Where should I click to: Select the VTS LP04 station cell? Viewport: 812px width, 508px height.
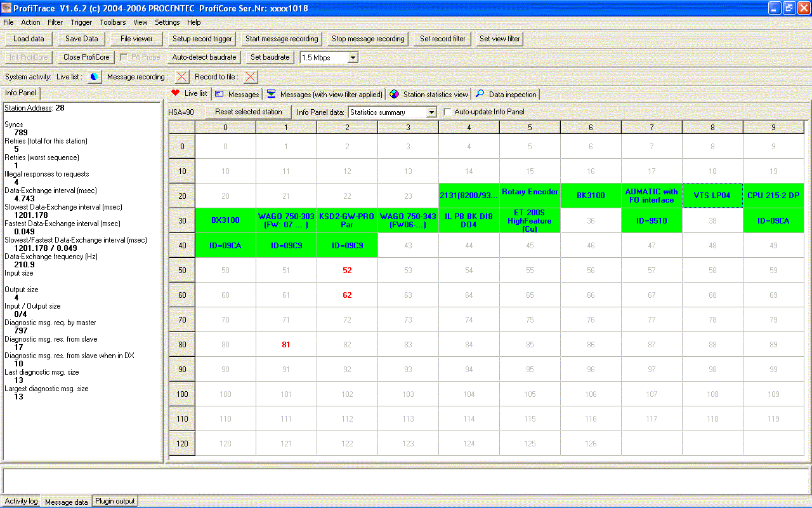click(712, 196)
